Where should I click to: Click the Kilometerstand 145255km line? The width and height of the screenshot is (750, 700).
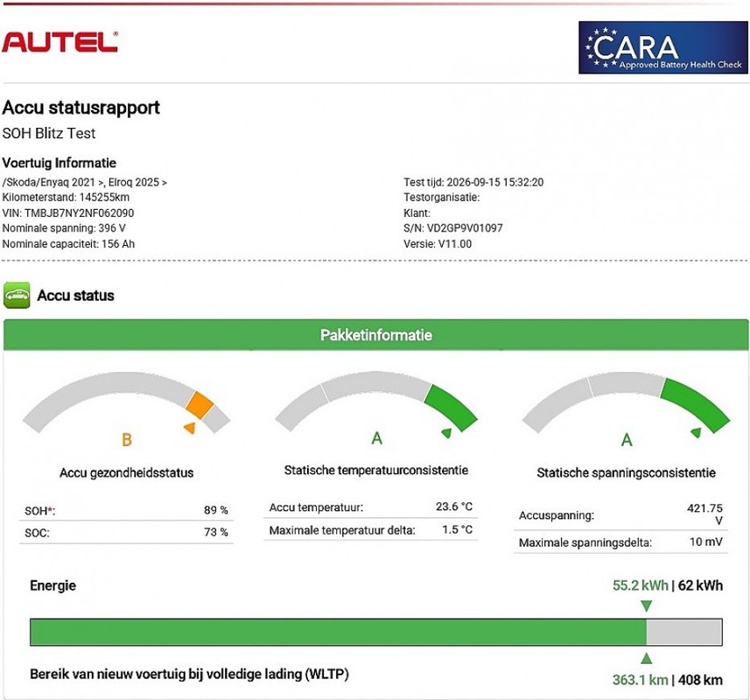pos(66,198)
